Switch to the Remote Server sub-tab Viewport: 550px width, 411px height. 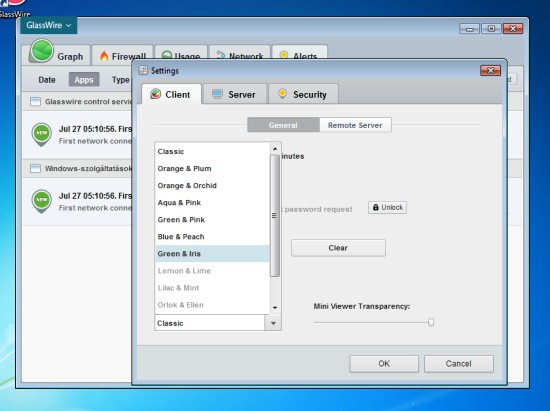click(355, 125)
